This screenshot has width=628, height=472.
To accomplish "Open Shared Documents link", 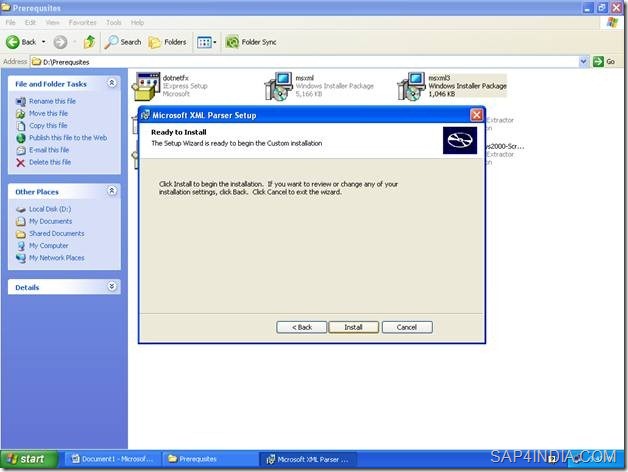I will click(56, 233).
